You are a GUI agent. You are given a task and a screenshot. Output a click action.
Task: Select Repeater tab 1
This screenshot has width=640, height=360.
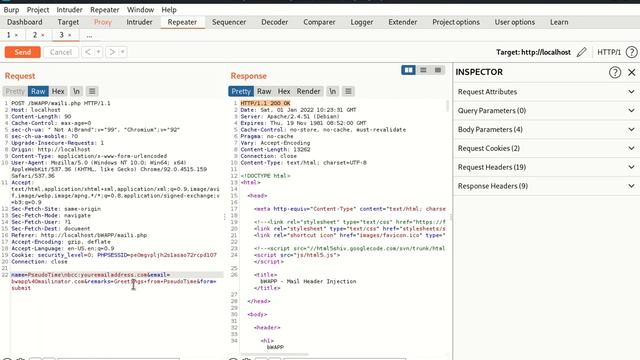click(x=8, y=36)
